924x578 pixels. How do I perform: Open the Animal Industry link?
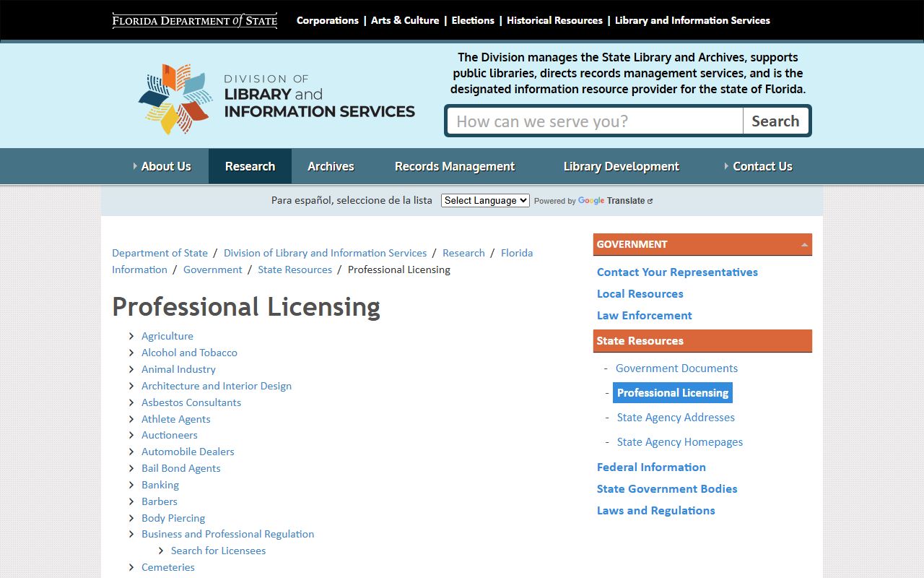(178, 369)
